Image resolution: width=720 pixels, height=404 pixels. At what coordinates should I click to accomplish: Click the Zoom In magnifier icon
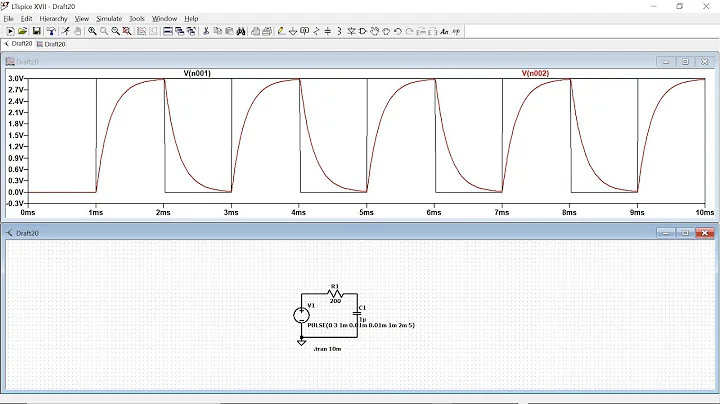pyautogui.click(x=92, y=31)
